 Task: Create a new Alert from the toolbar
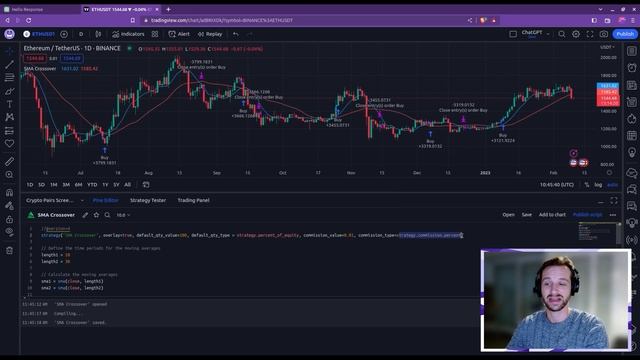pos(179,34)
